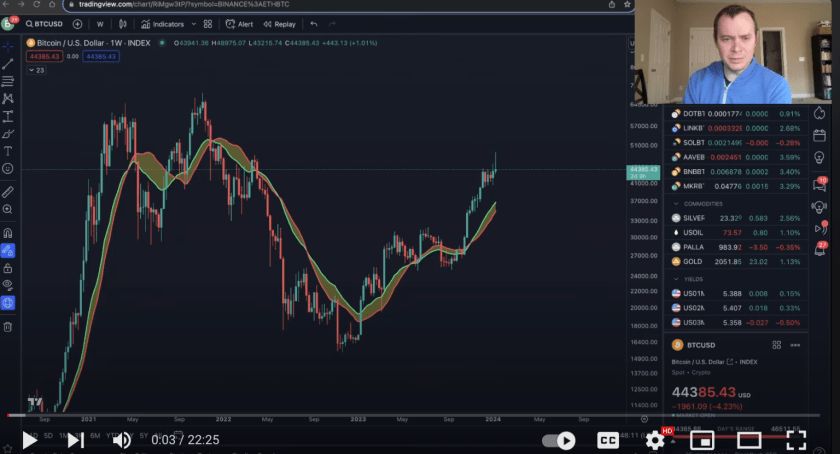Open BTCUSD symbol search

[x=44, y=24]
